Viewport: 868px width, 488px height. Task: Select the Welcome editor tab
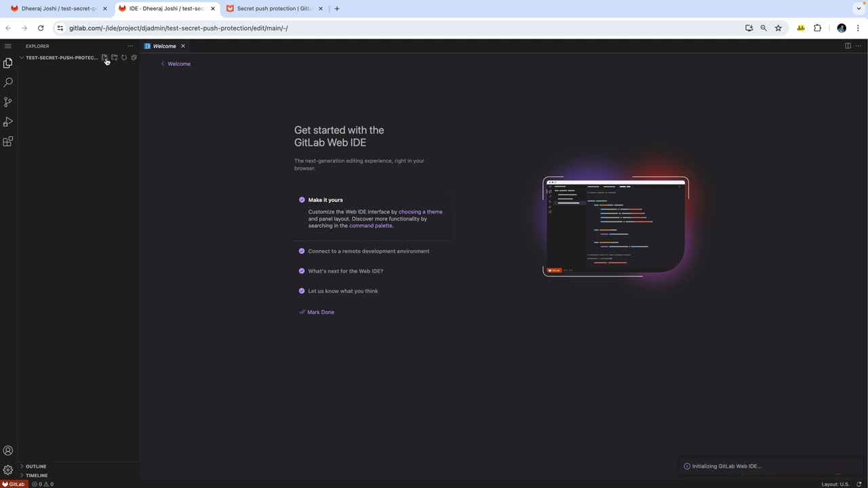[165, 46]
